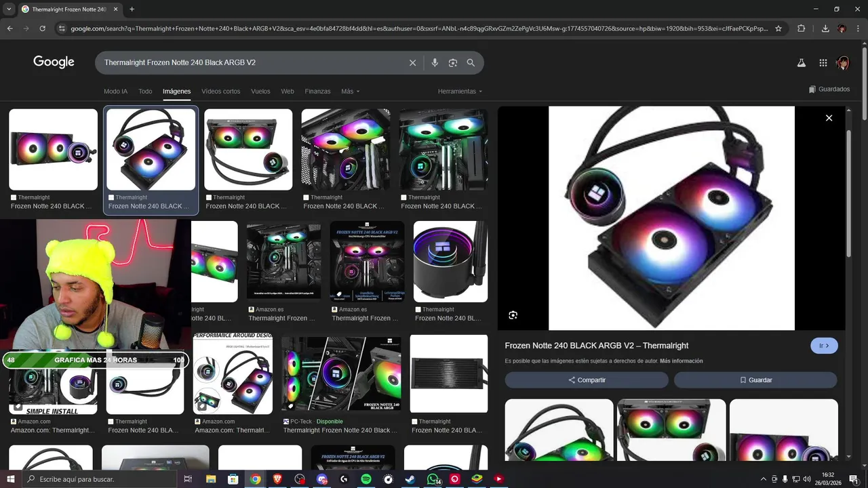868x488 pixels.
Task: Show hidden system tray icons
Action: tap(764, 479)
